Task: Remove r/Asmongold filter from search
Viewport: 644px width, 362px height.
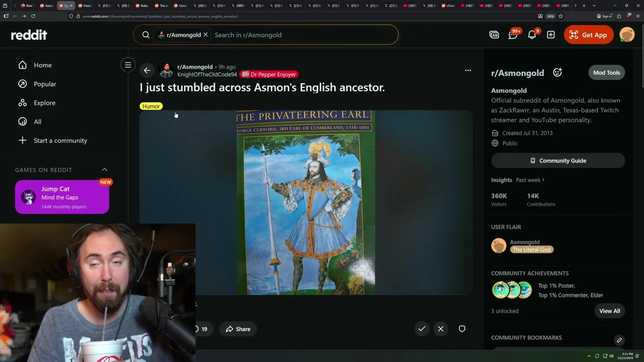Action: click(x=205, y=35)
